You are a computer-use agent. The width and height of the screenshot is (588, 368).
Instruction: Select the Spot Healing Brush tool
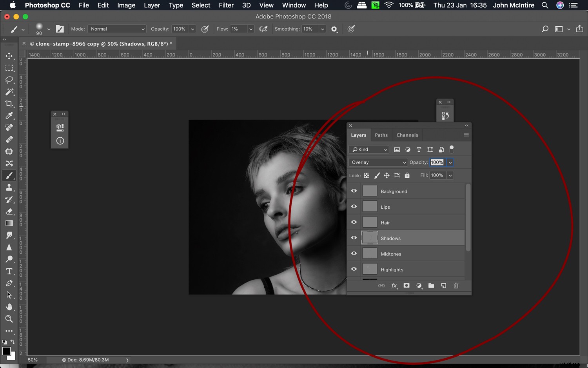9,128
